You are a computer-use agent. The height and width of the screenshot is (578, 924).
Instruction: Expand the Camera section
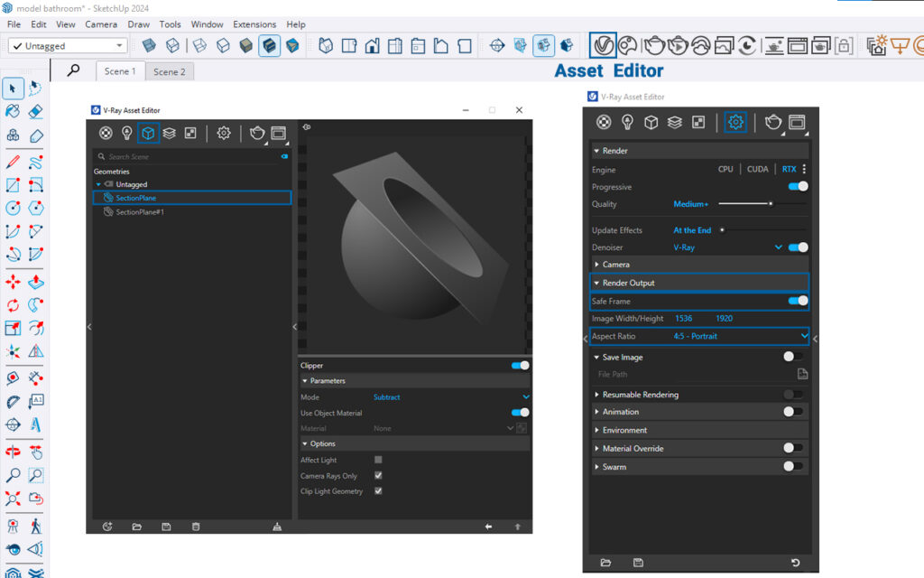point(615,265)
